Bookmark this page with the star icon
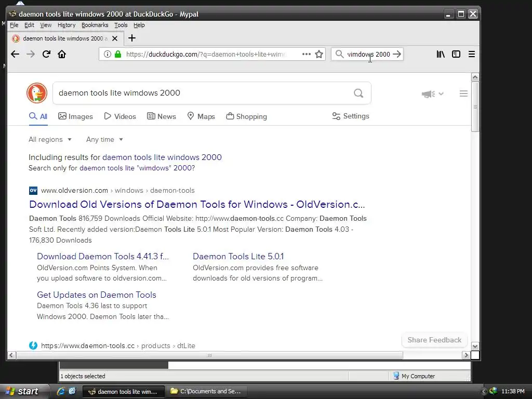 click(319, 54)
